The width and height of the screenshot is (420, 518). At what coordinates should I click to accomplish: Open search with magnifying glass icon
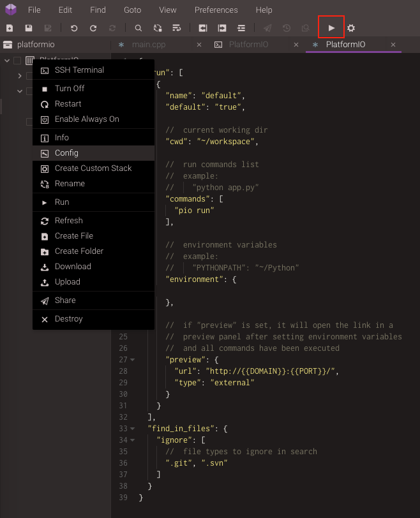coord(139,28)
